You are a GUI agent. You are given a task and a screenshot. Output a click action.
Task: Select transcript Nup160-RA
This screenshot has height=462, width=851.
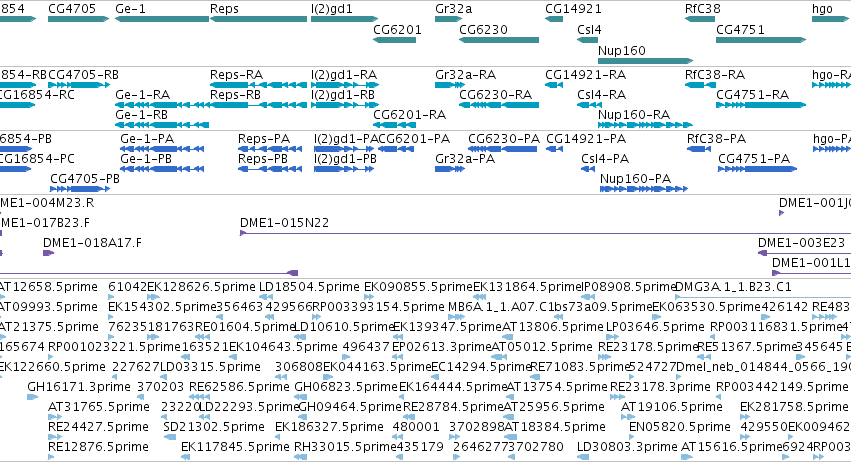pyautogui.click(x=645, y=125)
